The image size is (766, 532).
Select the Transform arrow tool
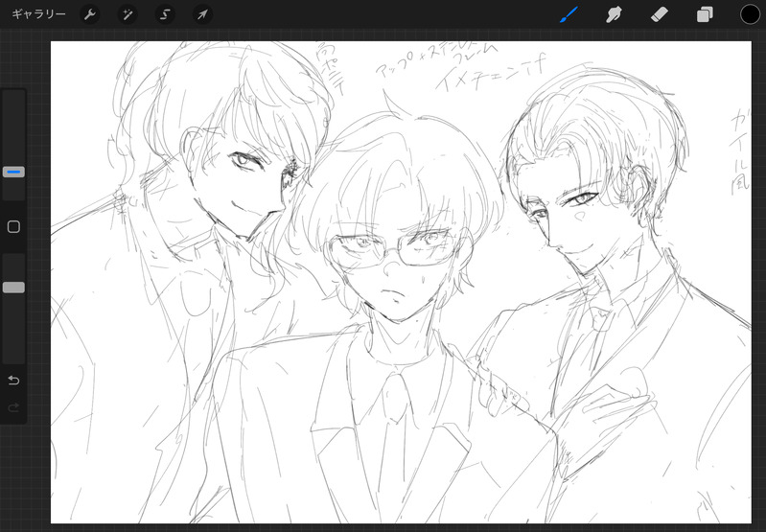[x=202, y=14]
